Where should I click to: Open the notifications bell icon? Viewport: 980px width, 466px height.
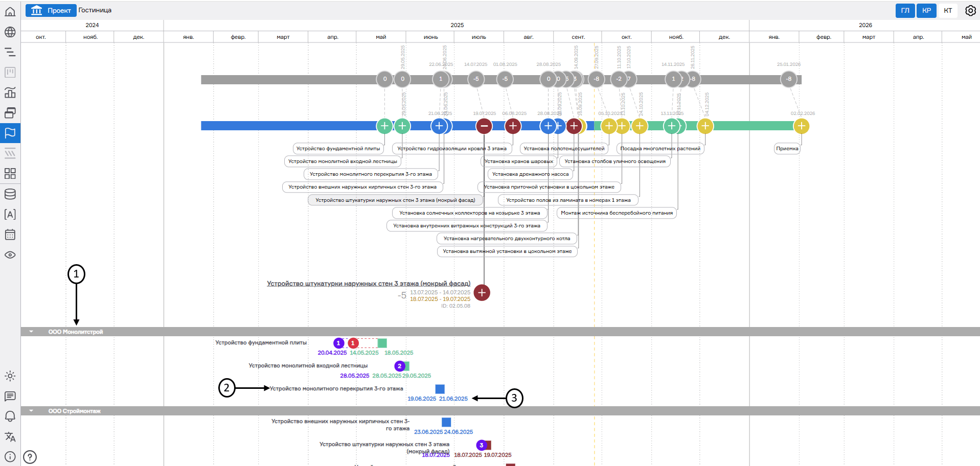[10, 416]
